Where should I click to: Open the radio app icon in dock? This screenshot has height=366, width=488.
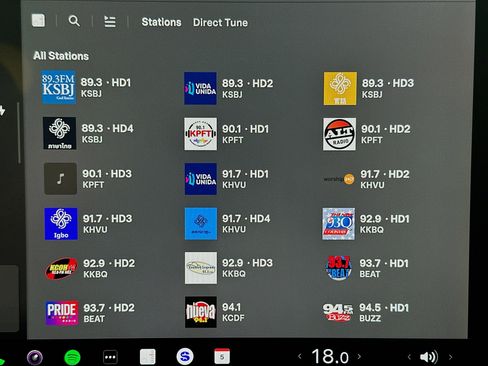click(x=148, y=357)
